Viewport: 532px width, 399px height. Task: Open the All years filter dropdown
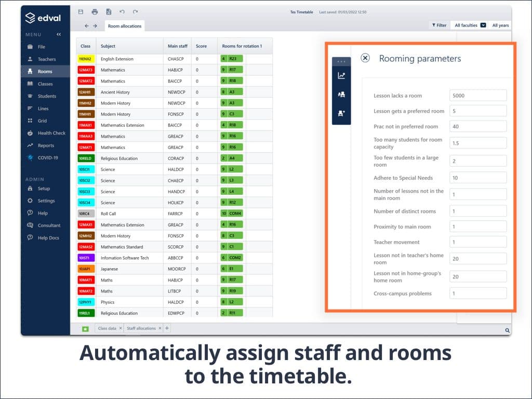click(500, 25)
